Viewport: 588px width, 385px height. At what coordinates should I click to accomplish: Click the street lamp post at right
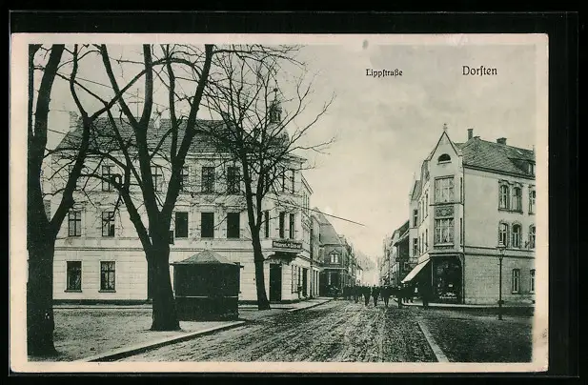499,282
